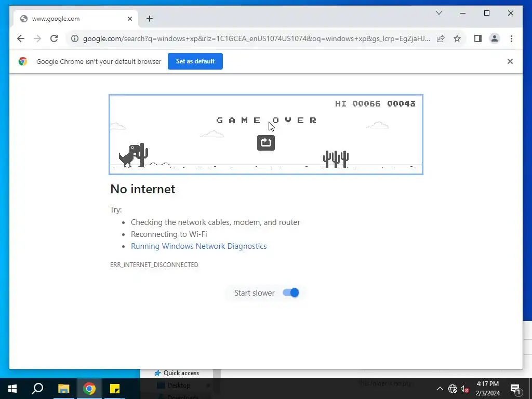
Task: Open Sticky Notes from the taskbar
Action: 115,389
